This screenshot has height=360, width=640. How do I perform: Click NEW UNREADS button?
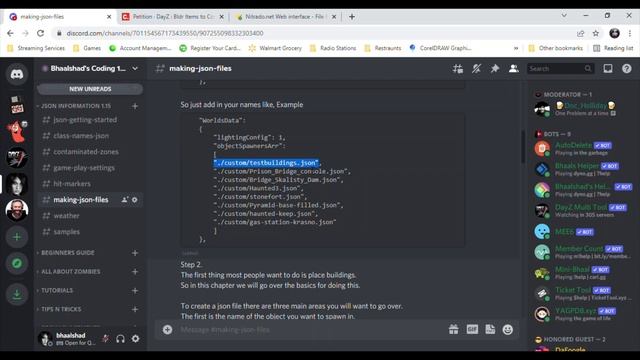90,89
